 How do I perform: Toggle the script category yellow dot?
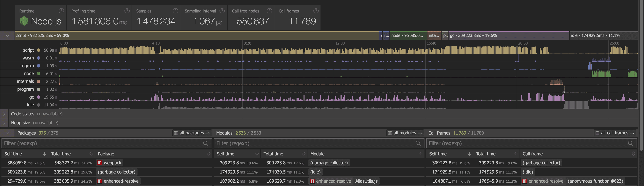[x=39, y=50]
